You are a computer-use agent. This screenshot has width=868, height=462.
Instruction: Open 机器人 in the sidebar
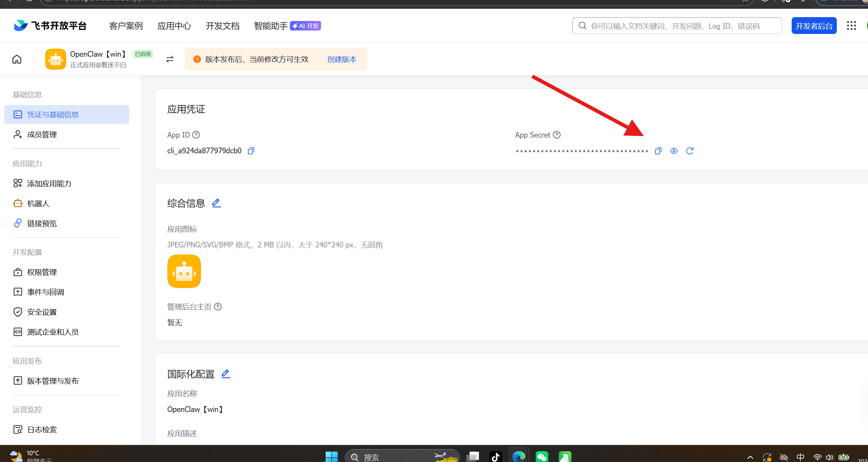38,203
